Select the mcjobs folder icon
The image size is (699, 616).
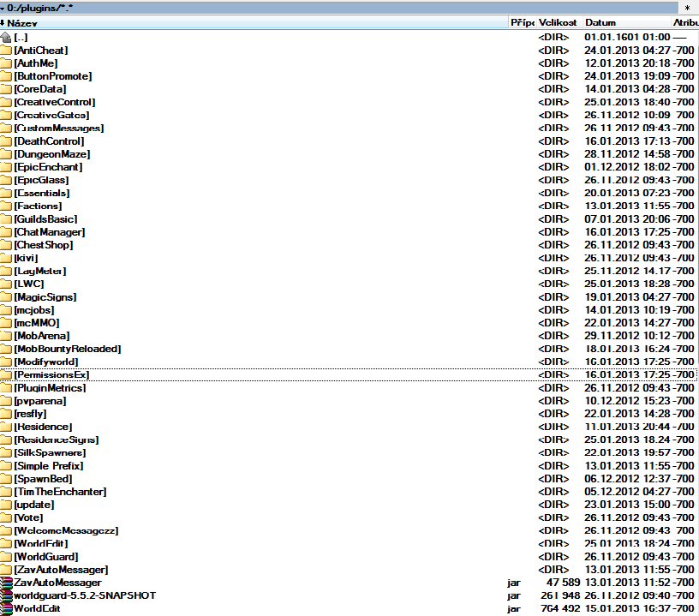6,310
